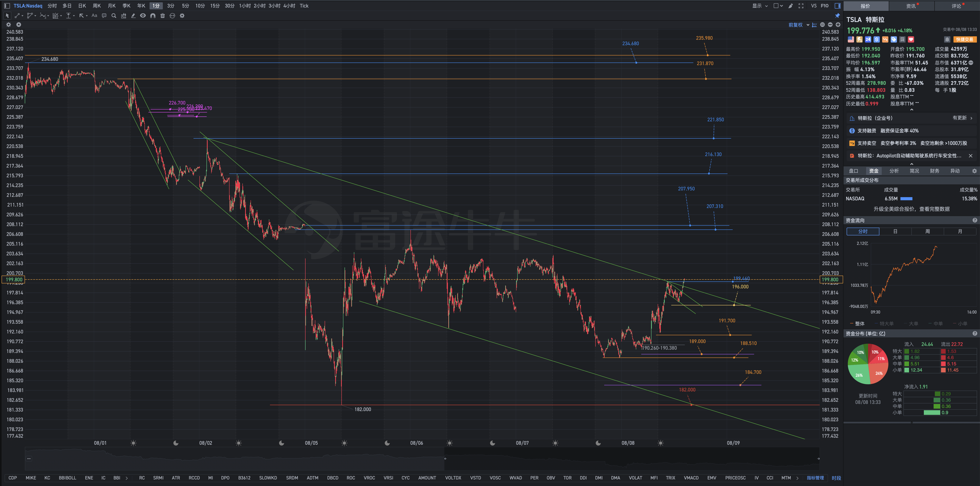This screenshot has height=486, width=980.
Task: Toggle the X,Y axis coordinate icon
Action: point(814,25)
